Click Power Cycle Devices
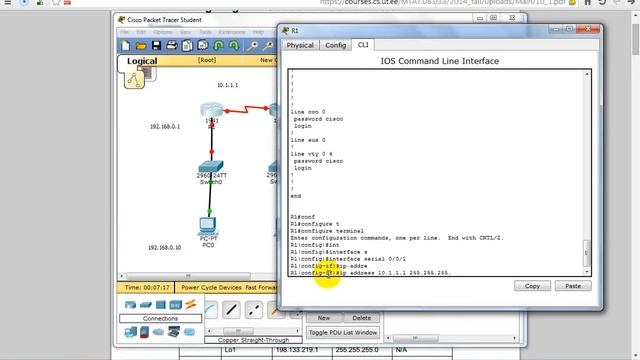 211,287
